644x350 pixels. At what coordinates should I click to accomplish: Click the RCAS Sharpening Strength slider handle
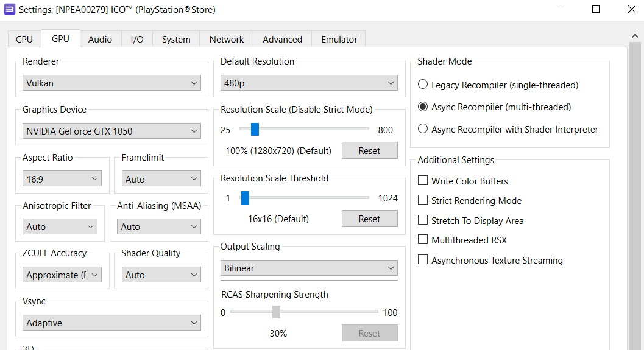(276, 312)
